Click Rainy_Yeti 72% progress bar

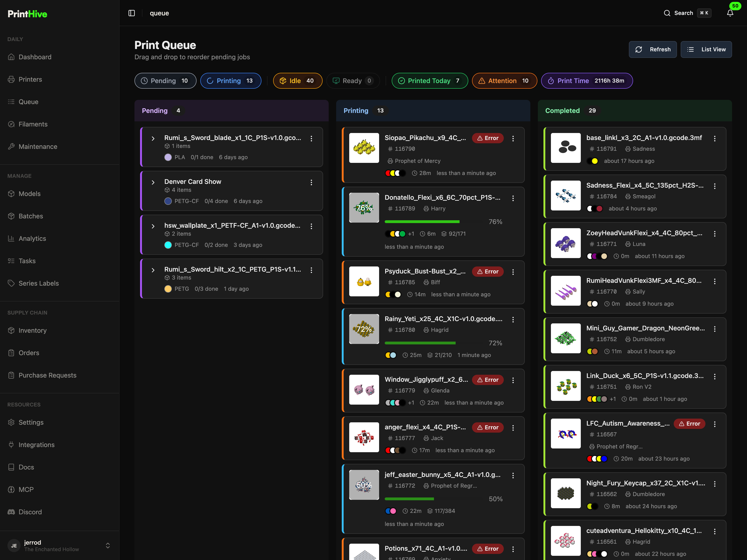(x=434, y=343)
